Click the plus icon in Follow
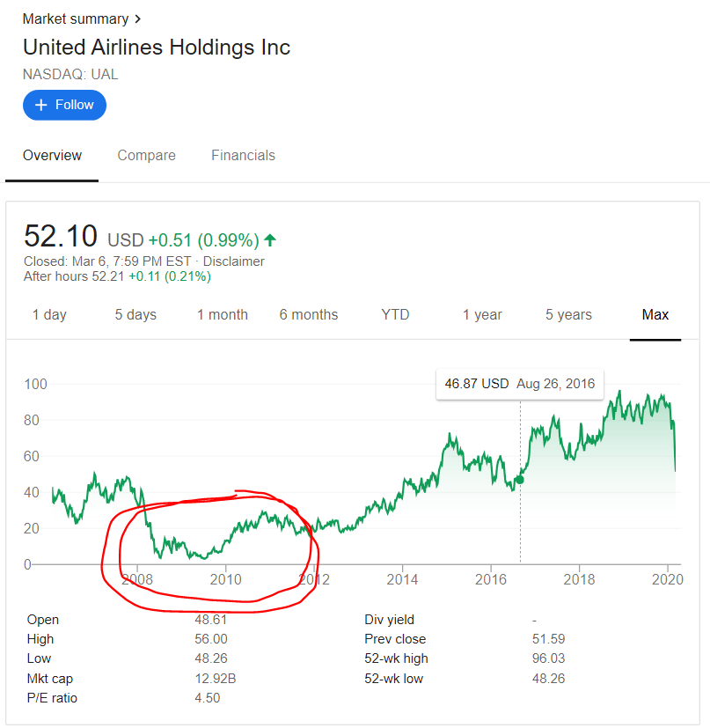The image size is (710, 728). pyautogui.click(x=40, y=105)
